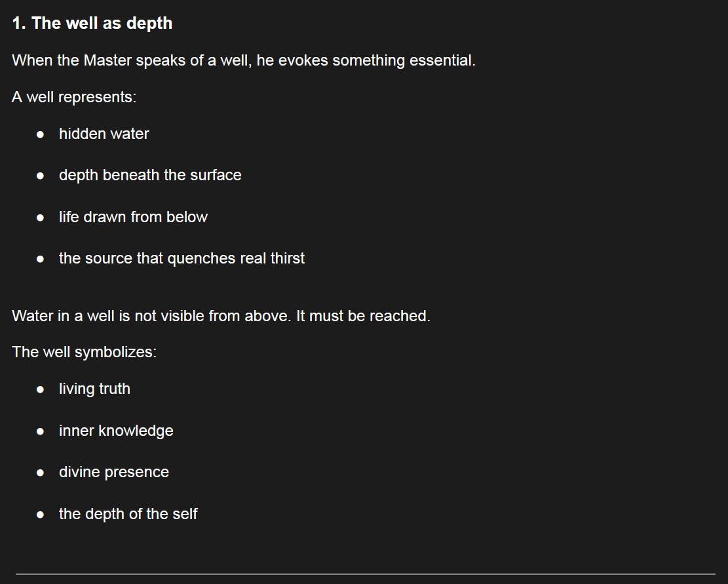Select the "inner knowledge" bullet text

tap(116, 431)
